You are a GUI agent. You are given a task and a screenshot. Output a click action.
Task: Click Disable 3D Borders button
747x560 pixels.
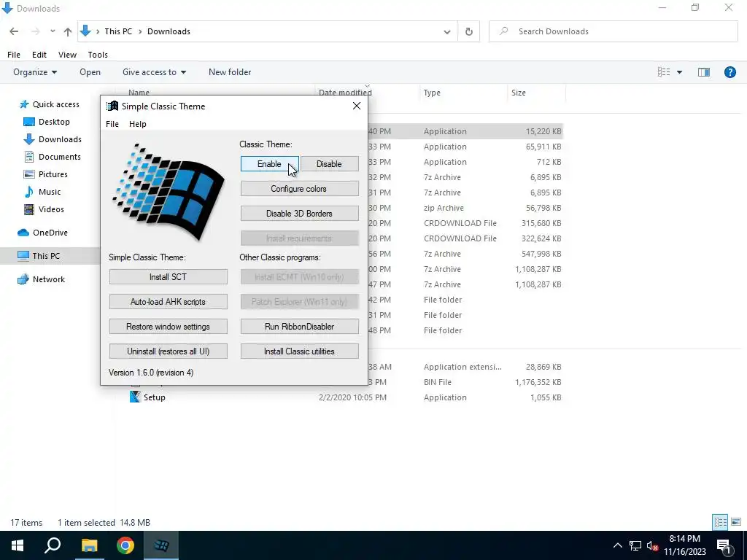pos(299,214)
